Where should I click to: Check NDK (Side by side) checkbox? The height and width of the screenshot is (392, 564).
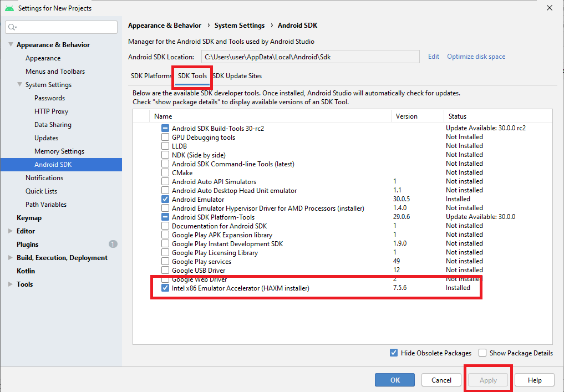[x=165, y=155]
